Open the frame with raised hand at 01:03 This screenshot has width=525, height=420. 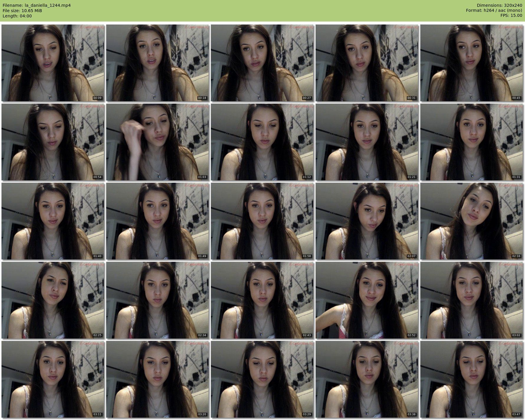pyautogui.click(x=157, y=142)
